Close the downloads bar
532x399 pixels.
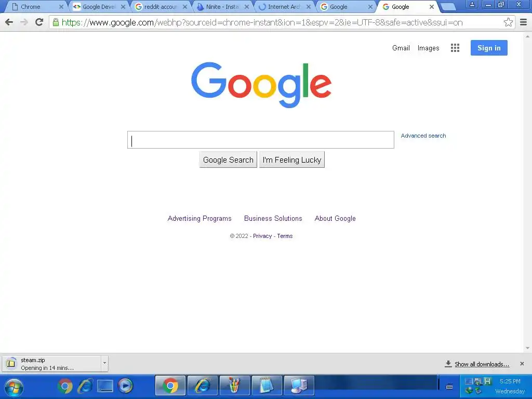coord(522,364)
